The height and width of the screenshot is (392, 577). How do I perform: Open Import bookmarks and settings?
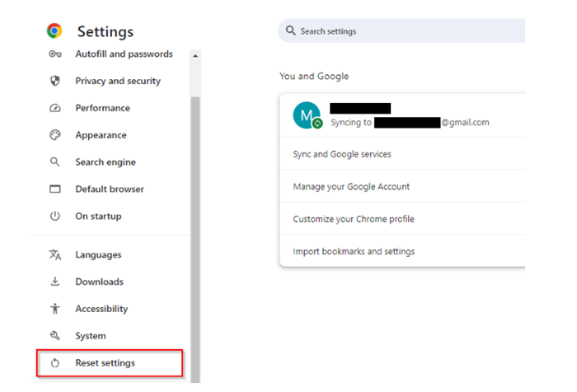[x=402, y=251]
